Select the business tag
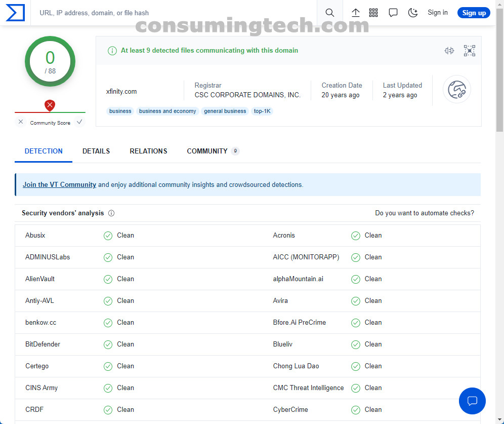Image resolution: width=504 pixels, height=424 pixels. pos(120,111)
